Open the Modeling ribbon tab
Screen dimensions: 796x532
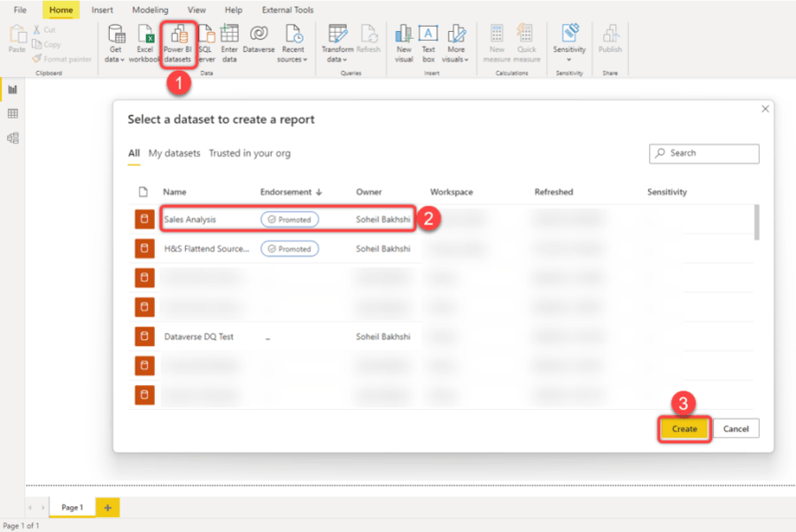(151, 10)
